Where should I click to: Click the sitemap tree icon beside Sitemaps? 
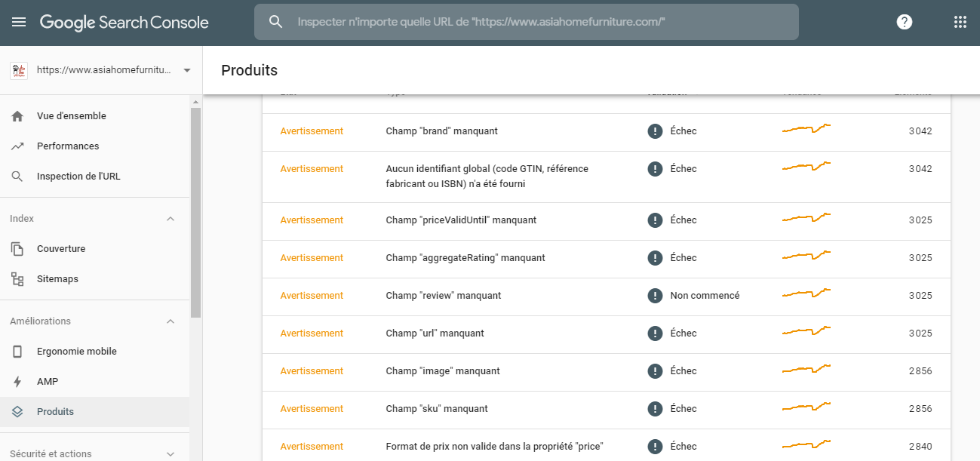coord(17,279)
